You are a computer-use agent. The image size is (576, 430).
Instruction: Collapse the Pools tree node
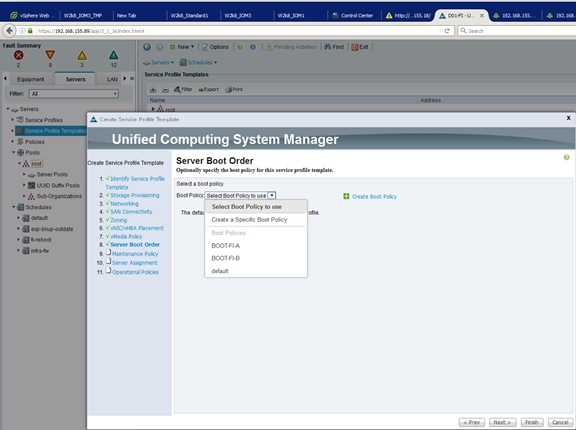pyautogui.click(x=14, y=152)
